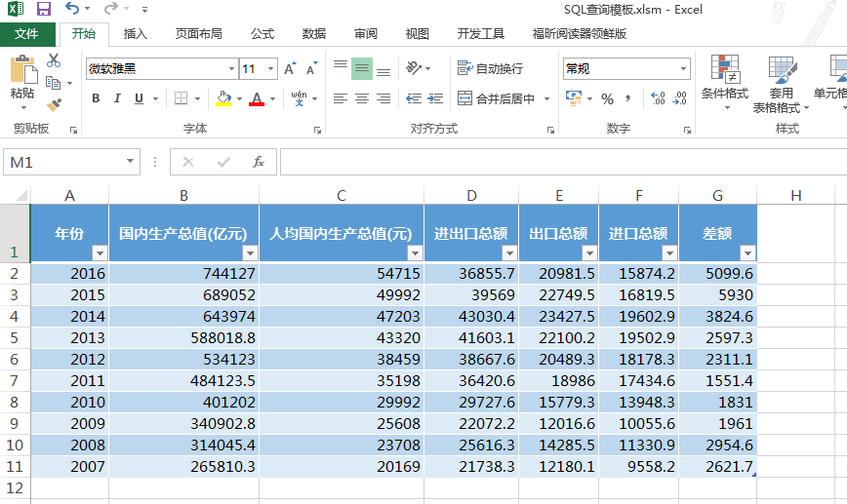
Task: Open the 文件 menu tab
Action: click(x=27, y=34)
